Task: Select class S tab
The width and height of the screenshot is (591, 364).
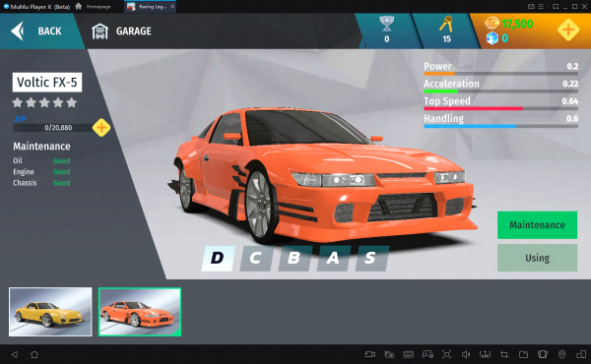Action: pos(371,258)
